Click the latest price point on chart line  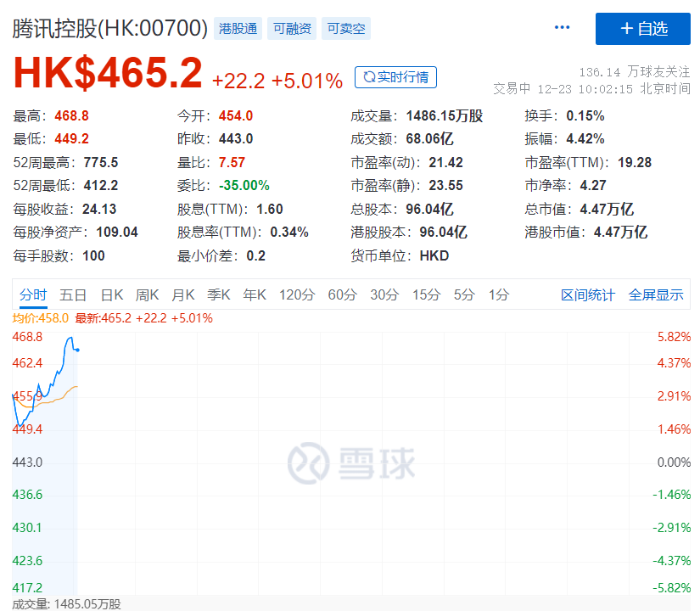[x=78, y=349]
